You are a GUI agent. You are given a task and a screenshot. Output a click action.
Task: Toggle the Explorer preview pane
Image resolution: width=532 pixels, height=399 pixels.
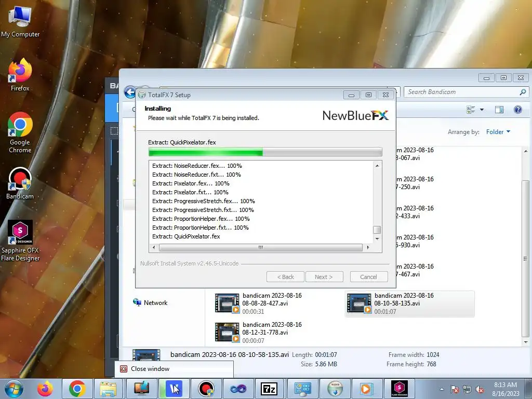point(499,110)
